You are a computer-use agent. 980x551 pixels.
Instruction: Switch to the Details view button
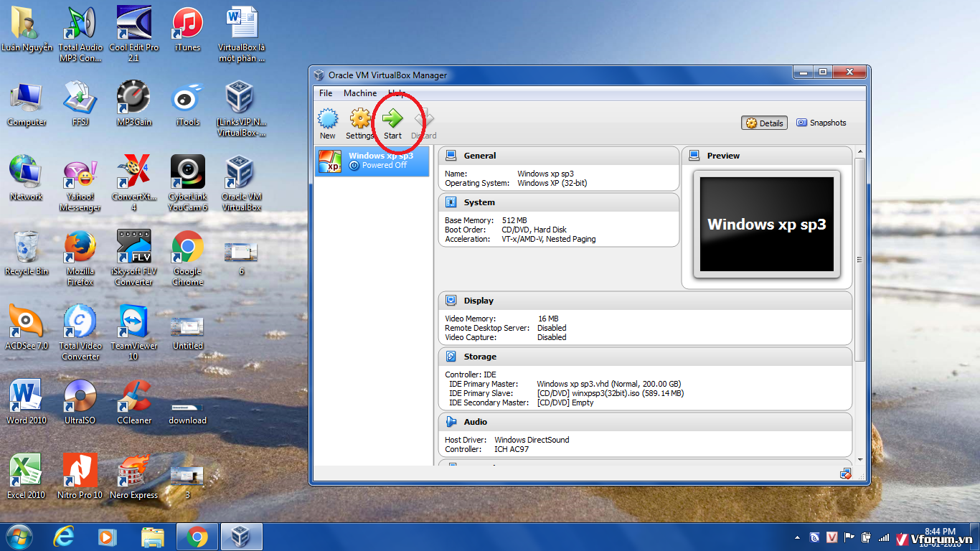point(765,123)
